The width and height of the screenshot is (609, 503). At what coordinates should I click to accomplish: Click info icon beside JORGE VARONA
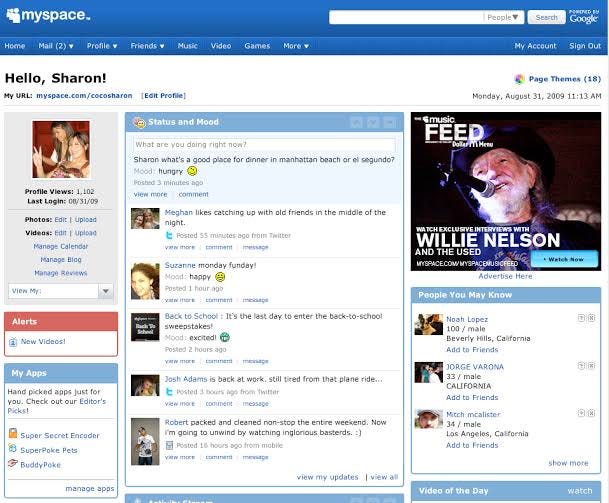coord(581,366)
